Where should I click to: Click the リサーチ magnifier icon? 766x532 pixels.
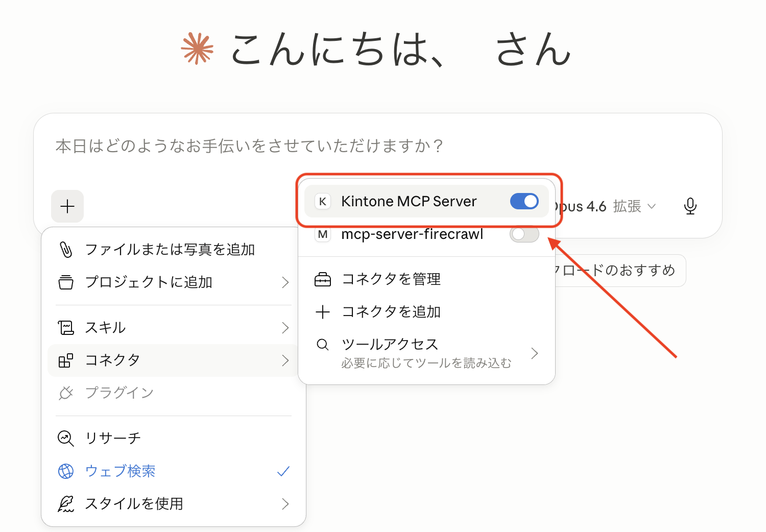coord(66,439)
